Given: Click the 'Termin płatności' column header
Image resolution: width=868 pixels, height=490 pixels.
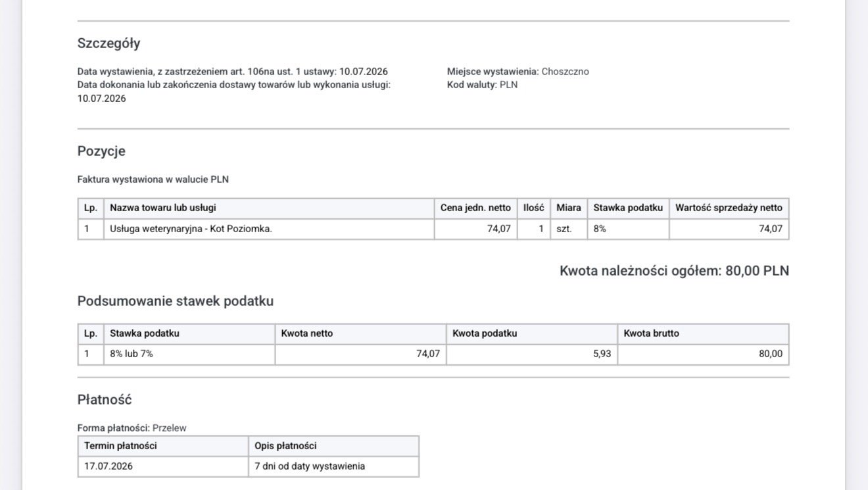Looking at the screenshot, I should [x=163, y=446].
